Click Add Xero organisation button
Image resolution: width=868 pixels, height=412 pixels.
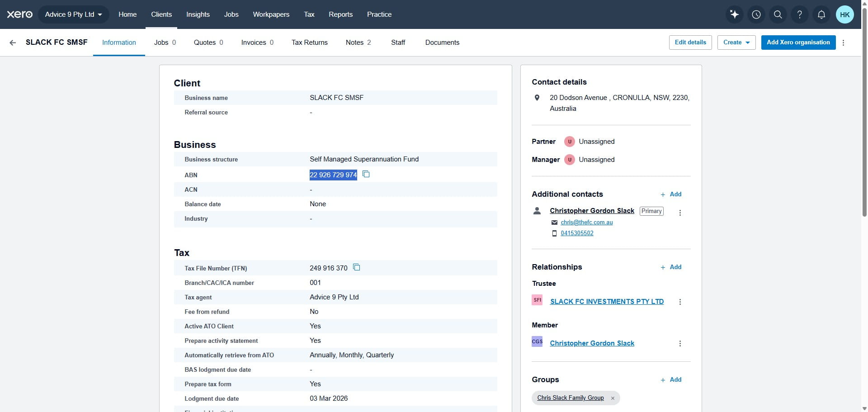click(x=798, y=43)
